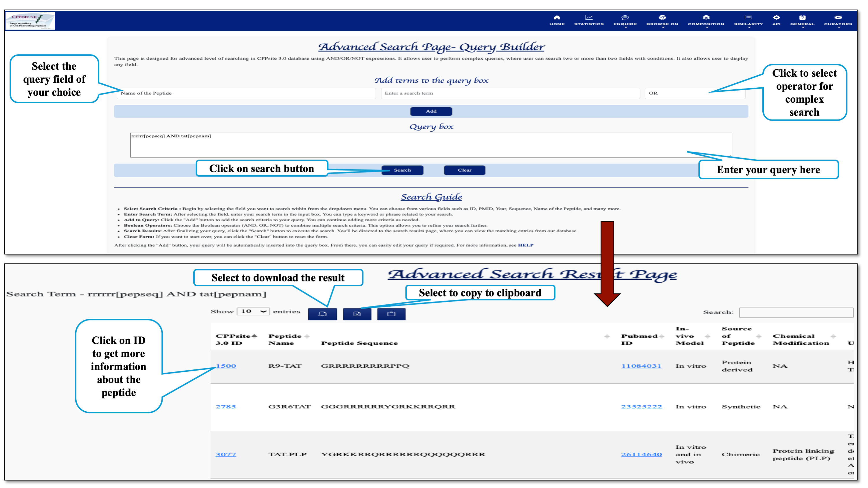This screenshot has width=868, height=488.
Task: Click the Excel export icon button
Action: click(x=357, y=314)
